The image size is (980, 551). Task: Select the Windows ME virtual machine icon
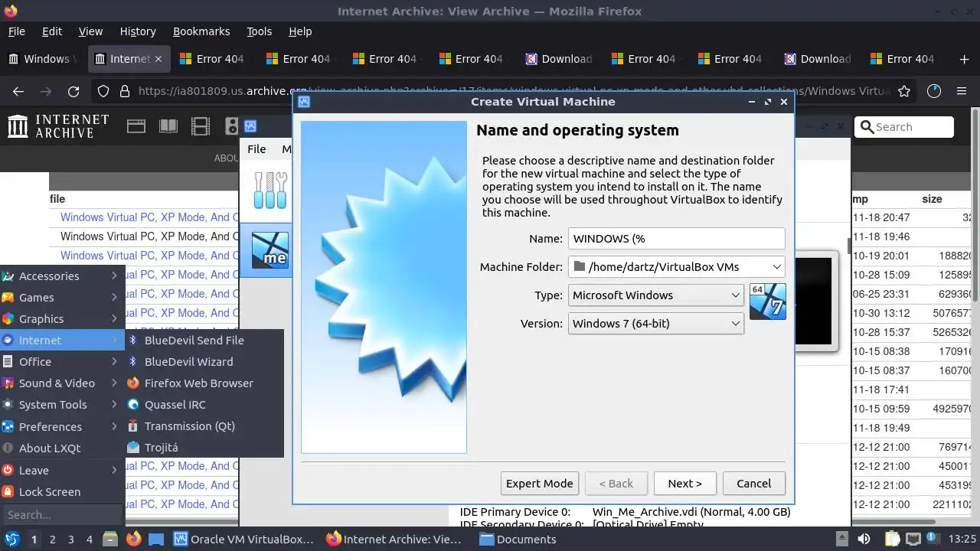click(269, 250)
